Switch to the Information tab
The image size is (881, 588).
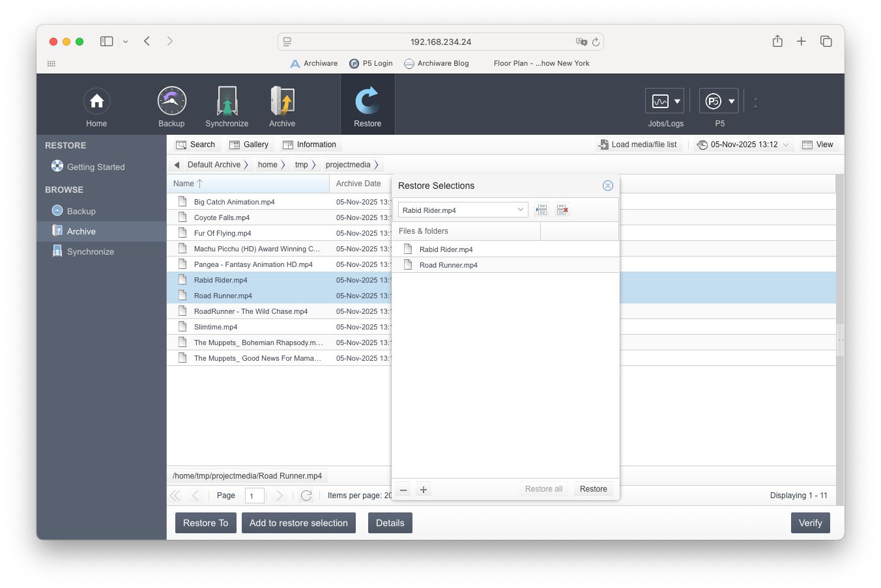tap(310, 145)
